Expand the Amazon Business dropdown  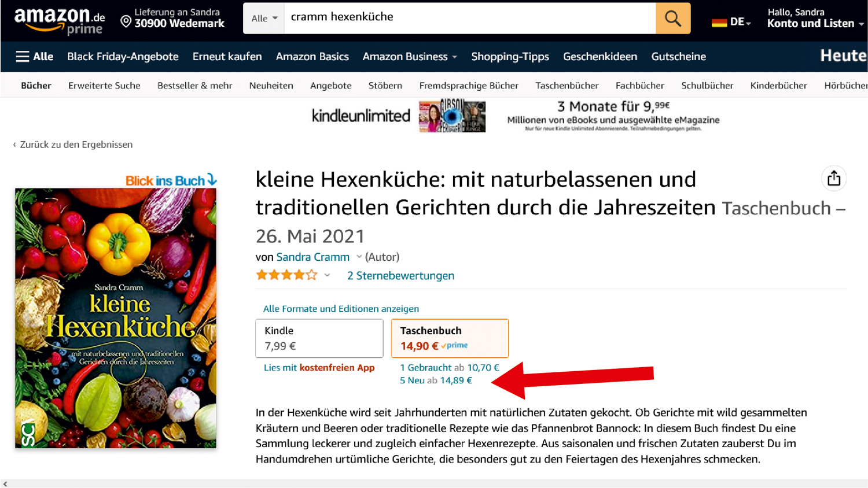tap(410, 57)
